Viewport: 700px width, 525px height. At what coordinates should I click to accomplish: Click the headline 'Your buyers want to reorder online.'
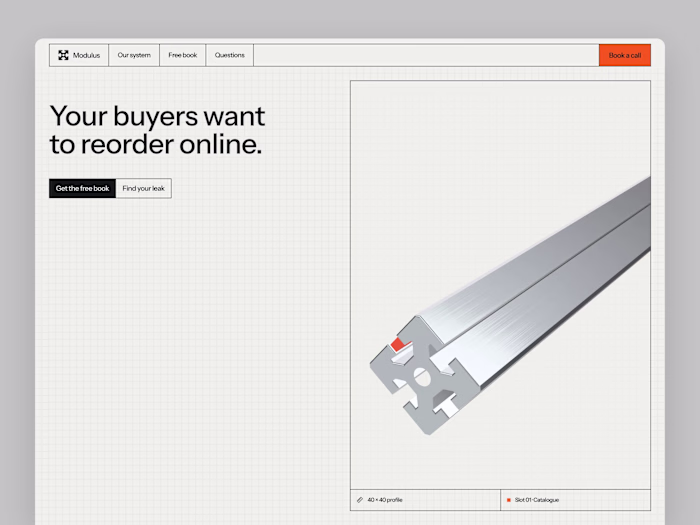pyautogui.click(x=157, y=130)
